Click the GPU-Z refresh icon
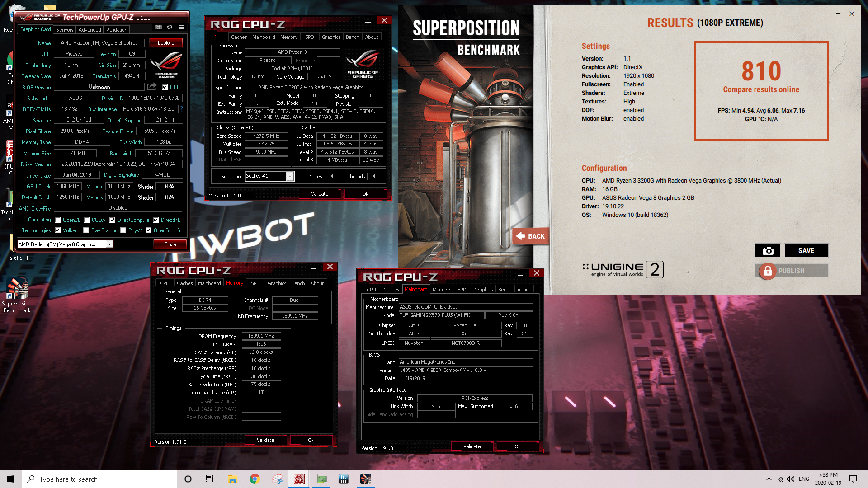The image size is (868, 488). point(170,28)
